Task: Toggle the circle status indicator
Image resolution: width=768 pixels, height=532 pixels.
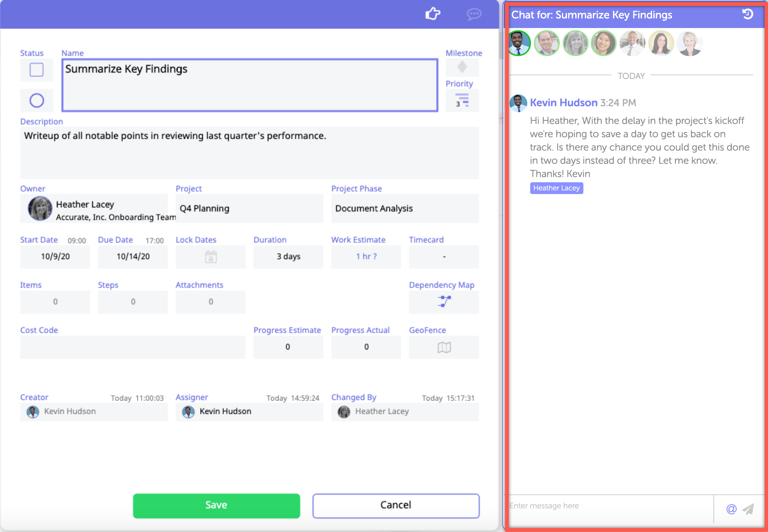Action: pyautogui.click(x=37, y=100)
